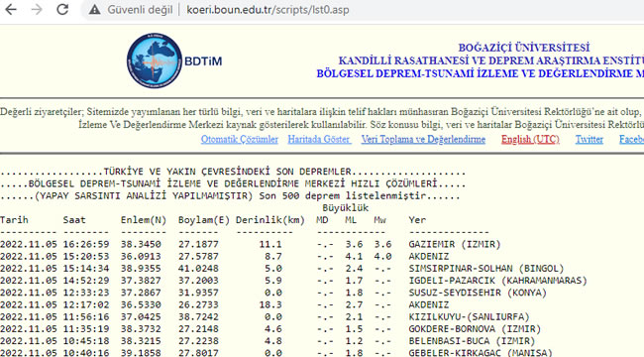Image resolution: width=644 pixels, height=357 pixels.
Task: Click the Boylam(E) column header
Action: tap(204, 220)
